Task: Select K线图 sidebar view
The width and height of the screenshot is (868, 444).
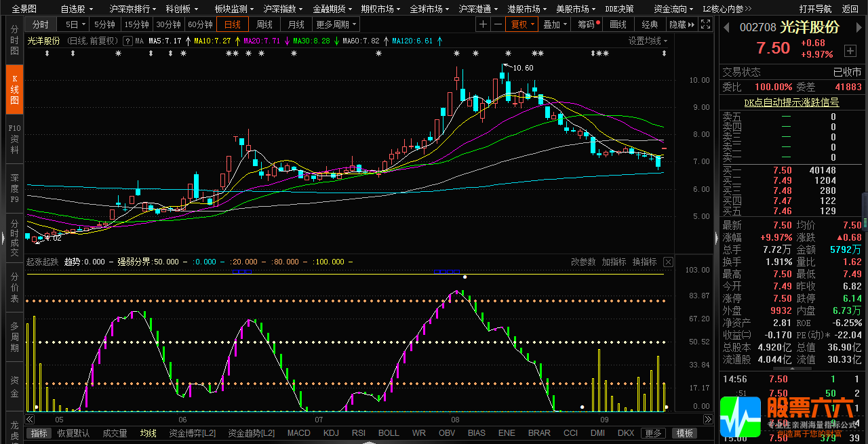Action: 14,89
